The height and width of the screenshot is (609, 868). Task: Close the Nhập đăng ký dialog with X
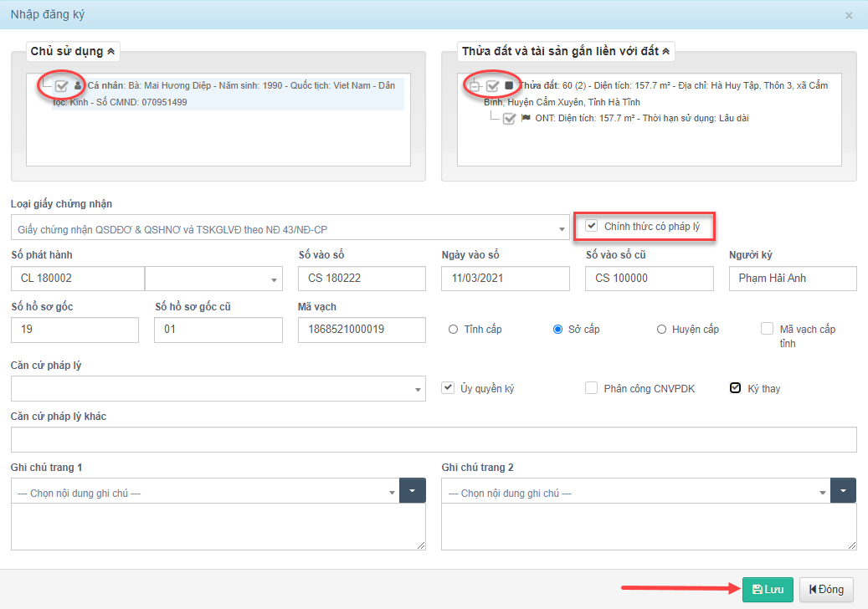[x=849, y=15]
